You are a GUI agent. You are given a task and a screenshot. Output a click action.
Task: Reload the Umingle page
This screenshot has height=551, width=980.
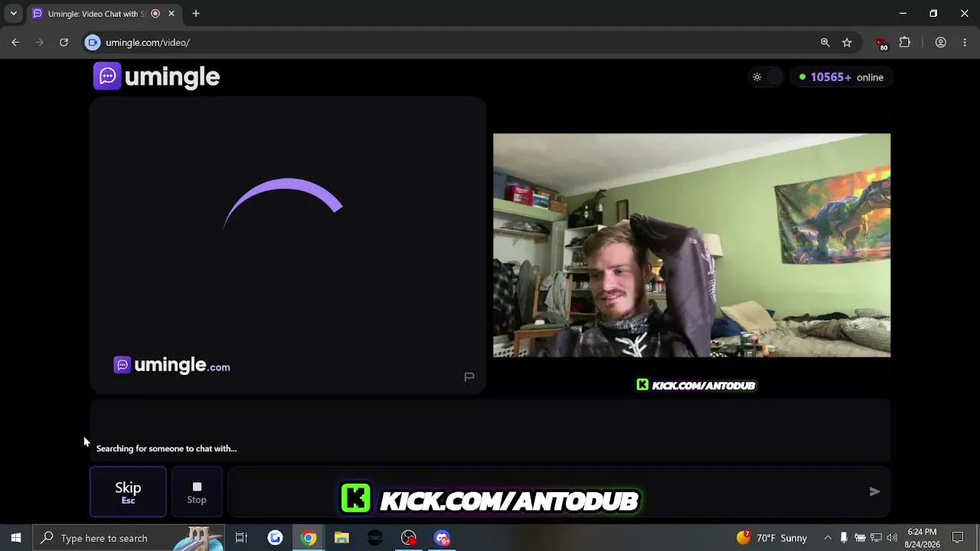(x=64, y=43)
